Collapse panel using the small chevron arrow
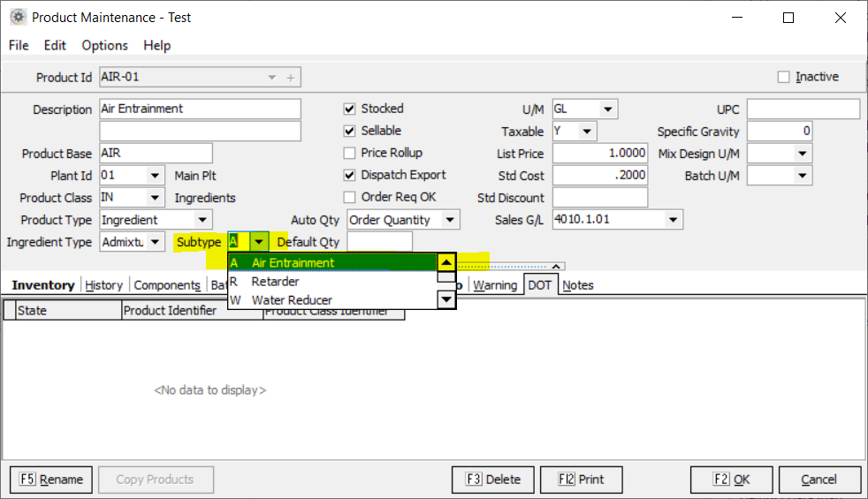 click(x=555, y=266)
